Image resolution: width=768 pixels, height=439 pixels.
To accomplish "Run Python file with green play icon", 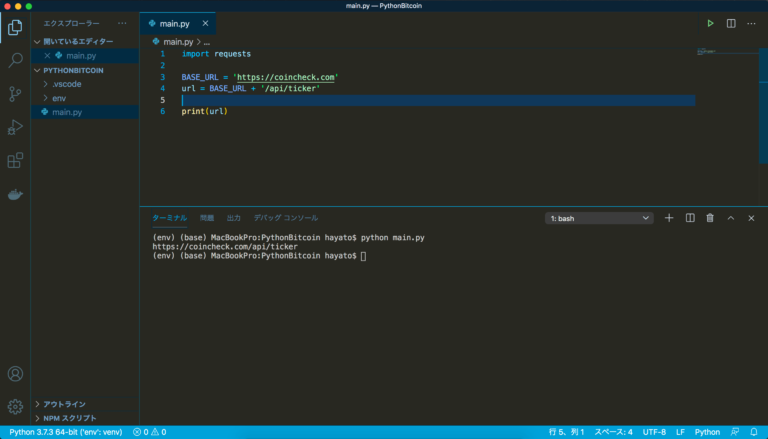I will [x=710, y=24].
